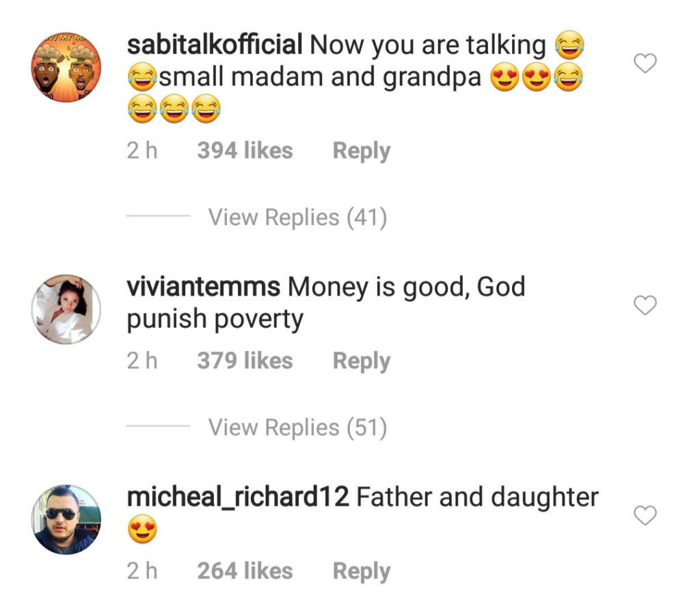View who gave 394 likes
Screen dimensions: 700x602
(x=245, y=150)
